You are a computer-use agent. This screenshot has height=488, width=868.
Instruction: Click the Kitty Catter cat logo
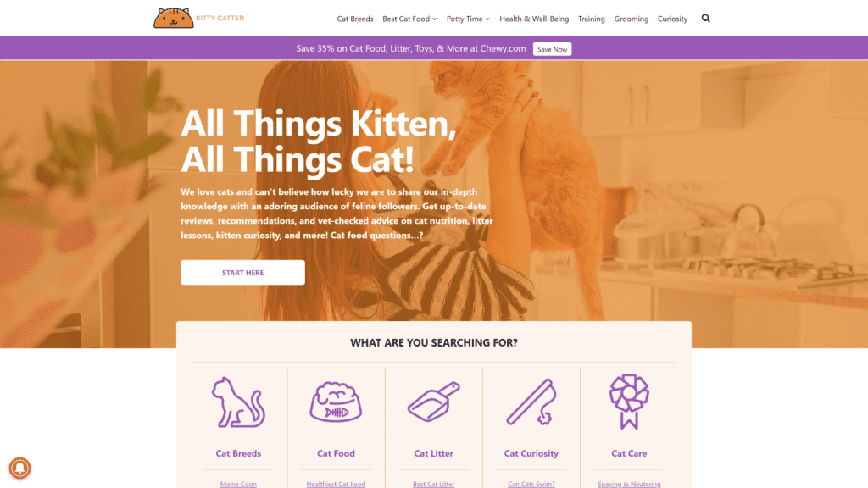point(174,18)
